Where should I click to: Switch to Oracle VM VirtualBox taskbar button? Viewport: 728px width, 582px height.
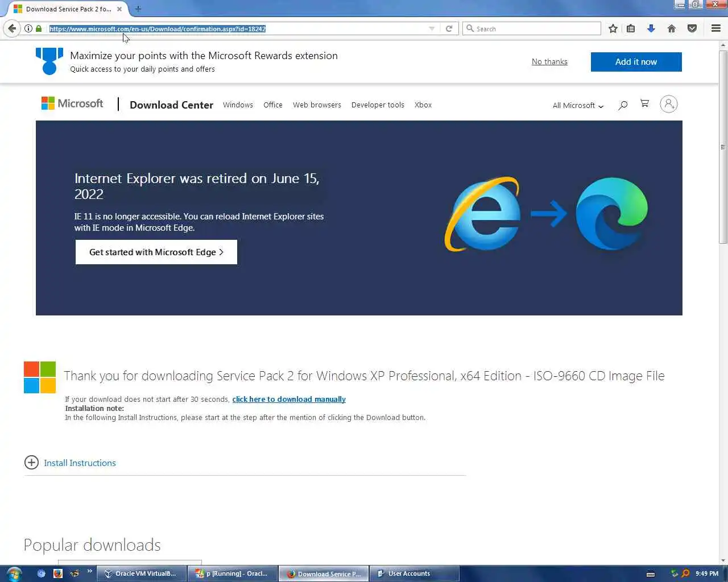142,573
